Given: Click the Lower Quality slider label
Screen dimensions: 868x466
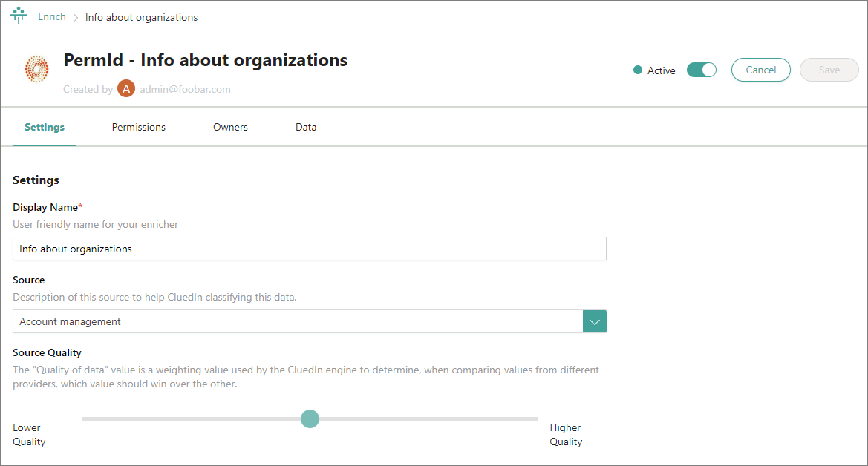Looking at the screenshot, I should [29, 434].
